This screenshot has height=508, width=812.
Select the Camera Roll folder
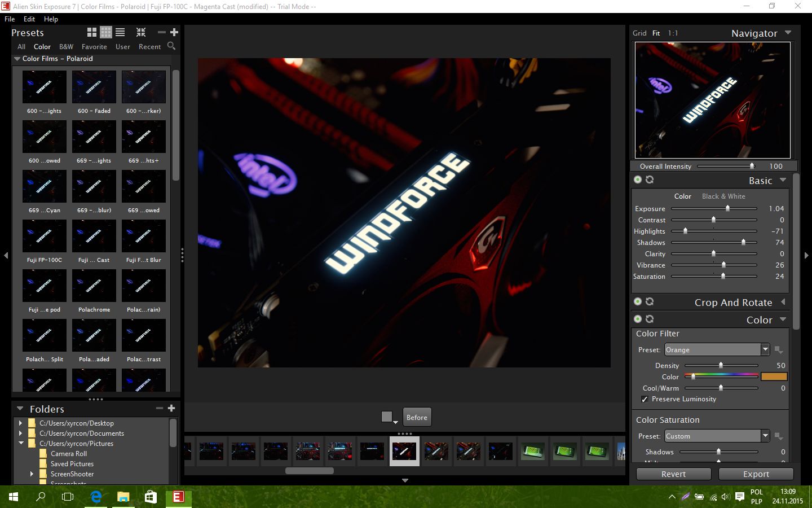pyautogui.click(x=68, y=454)
